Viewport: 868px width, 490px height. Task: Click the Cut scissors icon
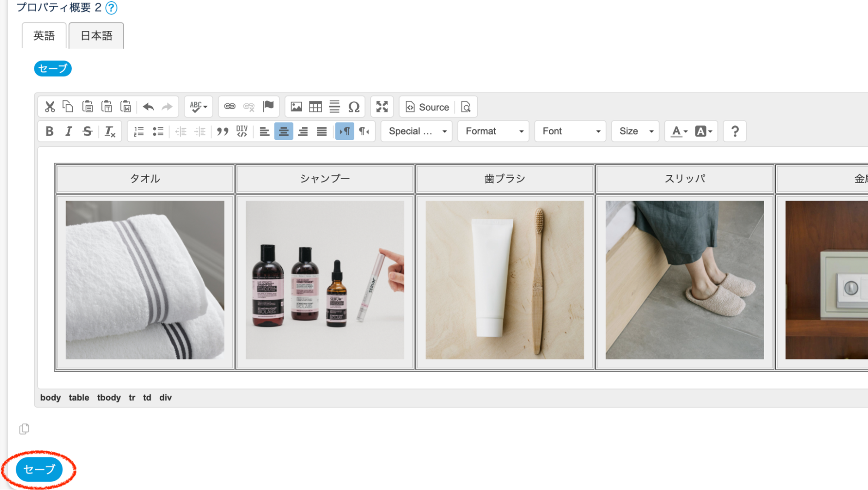pos(50,107)
